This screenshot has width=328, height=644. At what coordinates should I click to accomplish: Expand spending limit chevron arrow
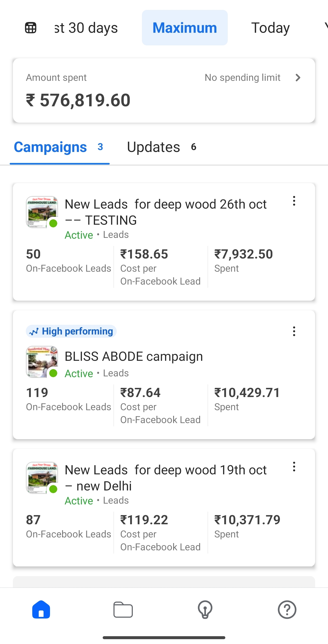[298, 78]
